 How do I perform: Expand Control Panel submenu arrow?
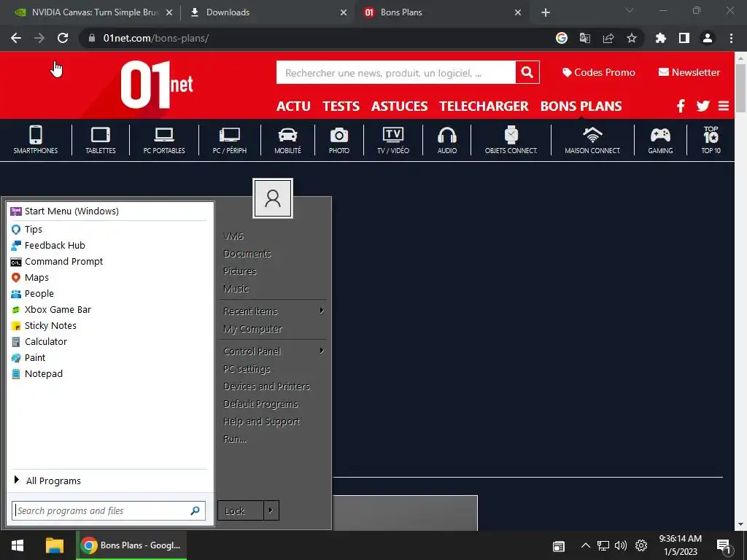tap(322, 351)
